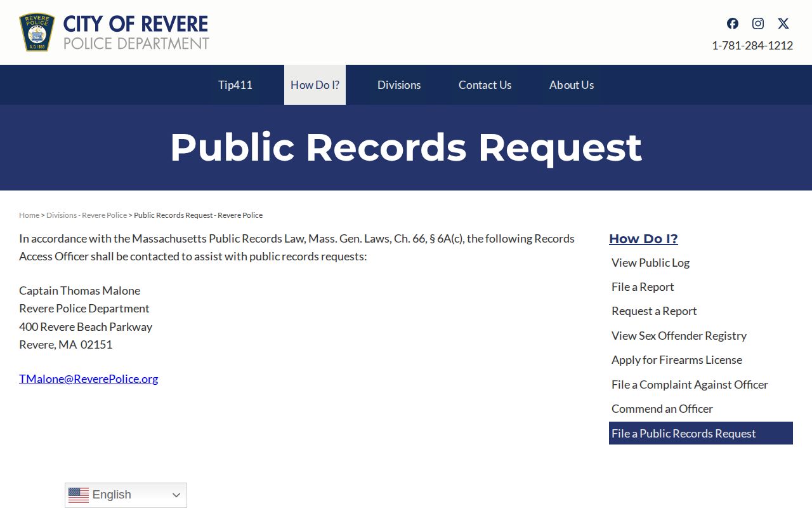812x508 pixels.
Task: Click the Revere, MA 02151 text line
Action: pos(66,345)
